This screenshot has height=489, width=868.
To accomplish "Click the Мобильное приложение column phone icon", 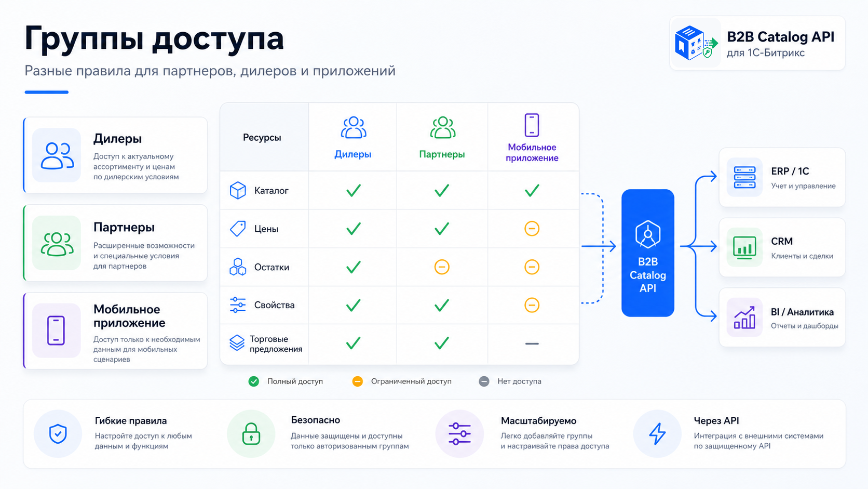I will click(x=532, y=125).
